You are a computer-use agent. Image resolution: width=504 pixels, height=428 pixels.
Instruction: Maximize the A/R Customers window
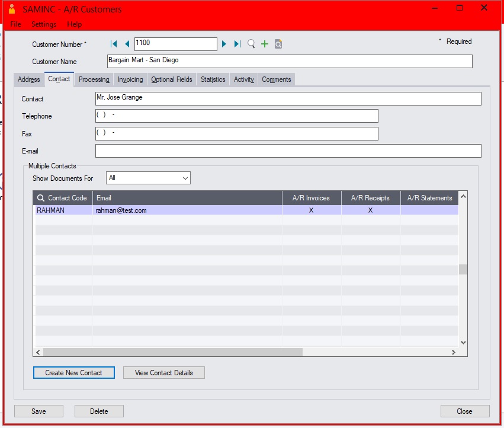click(x=460, y=8)
